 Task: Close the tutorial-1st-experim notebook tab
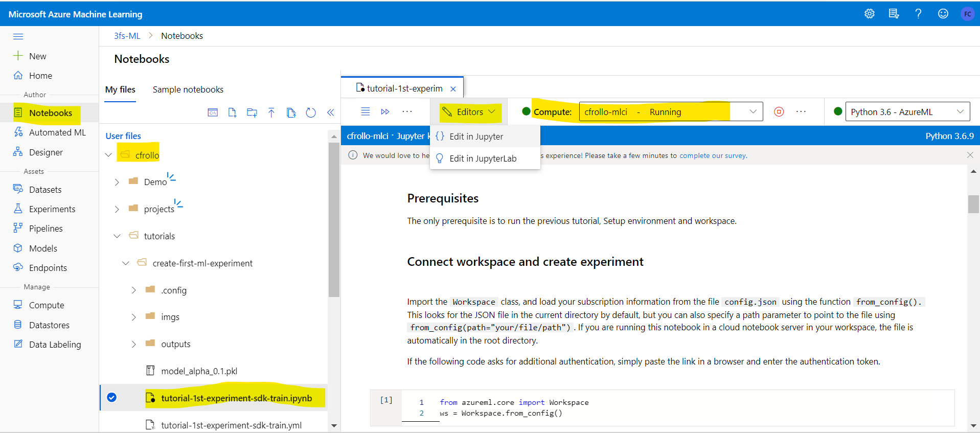point(453,89)
